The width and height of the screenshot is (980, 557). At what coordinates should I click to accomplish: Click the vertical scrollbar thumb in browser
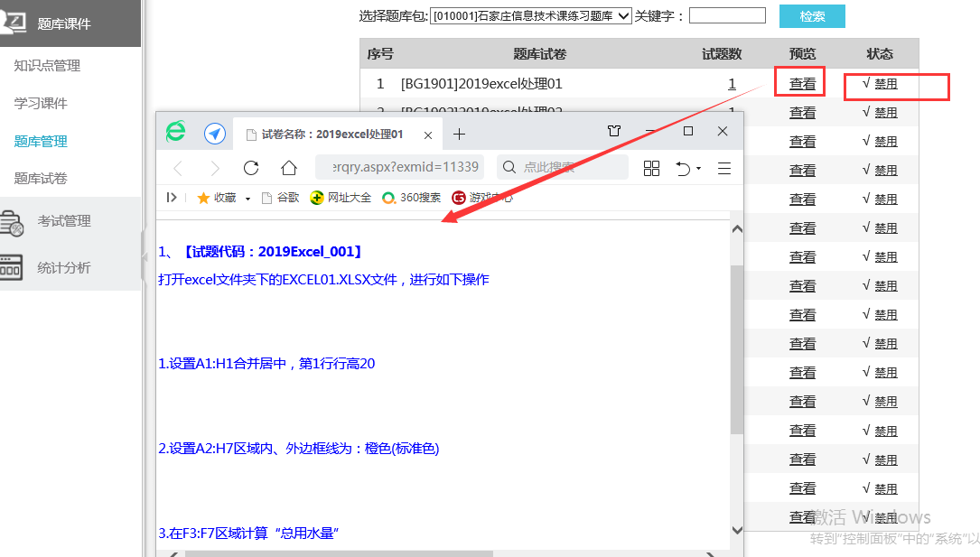tap(737, 349)
